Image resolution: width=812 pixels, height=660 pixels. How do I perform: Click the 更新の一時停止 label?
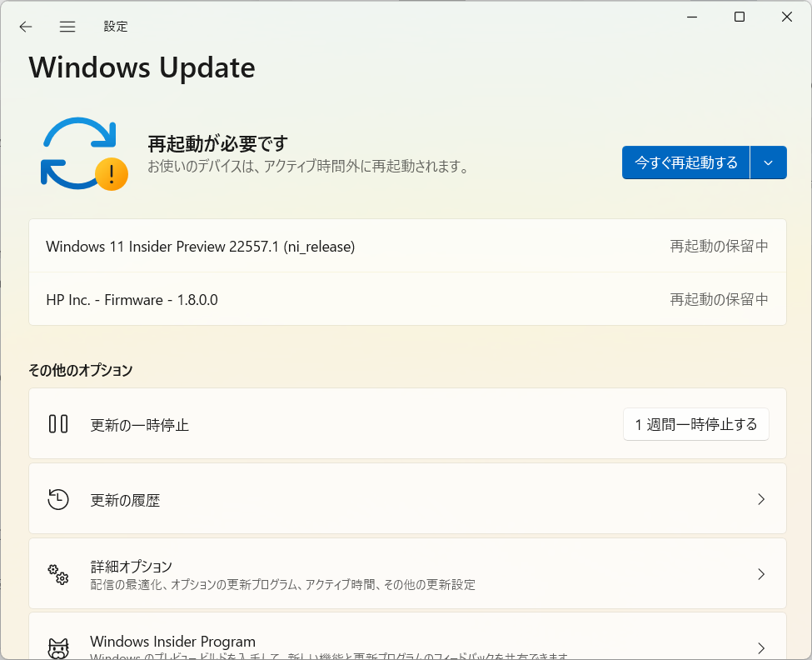(x=139, y=425)
